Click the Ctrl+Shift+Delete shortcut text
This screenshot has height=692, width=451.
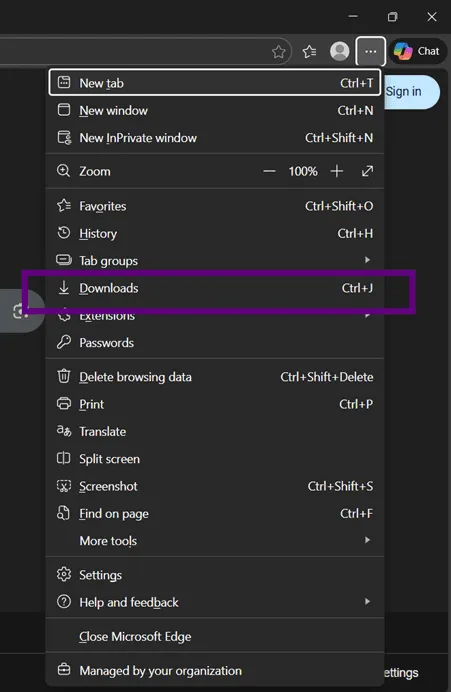click(327, 377)
